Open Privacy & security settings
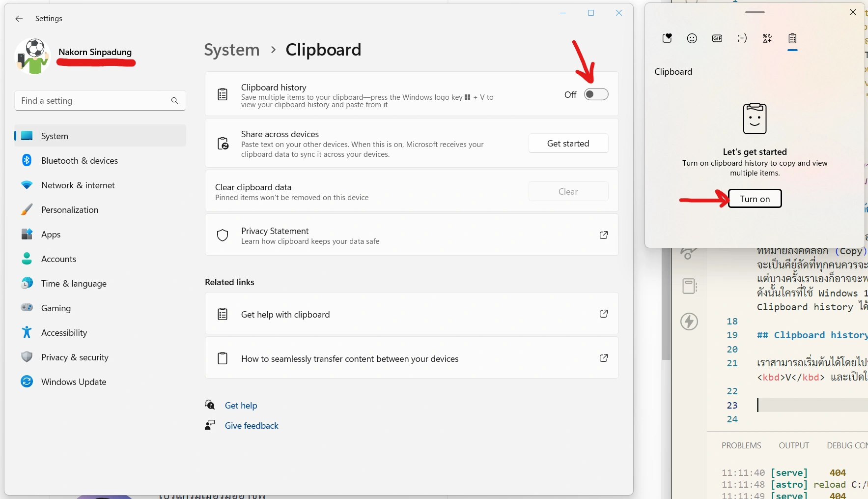This screenshot has width=868, height=499. 100,357
